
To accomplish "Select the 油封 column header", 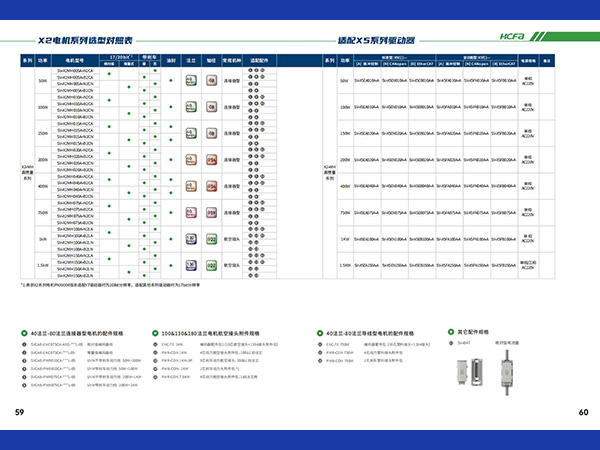I will [171, 61].
